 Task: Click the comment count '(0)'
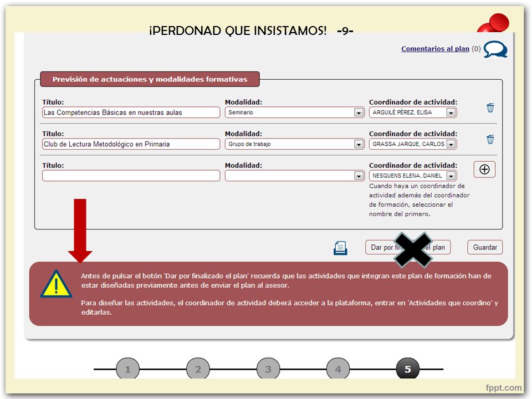(476, 49)
